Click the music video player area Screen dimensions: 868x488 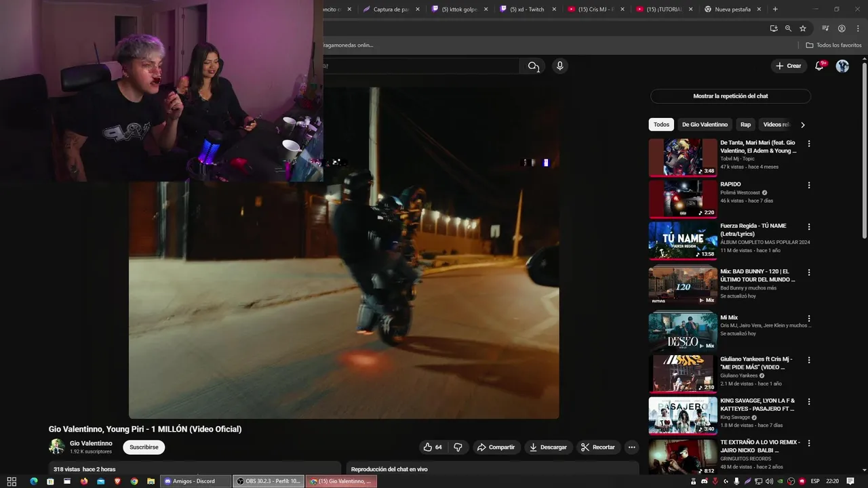tap(344, 252)
